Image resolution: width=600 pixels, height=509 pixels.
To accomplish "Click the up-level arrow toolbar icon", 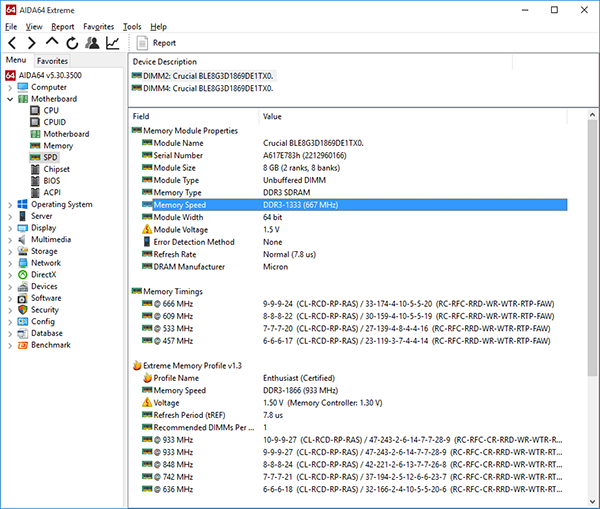I will click(x=52, y=42).
